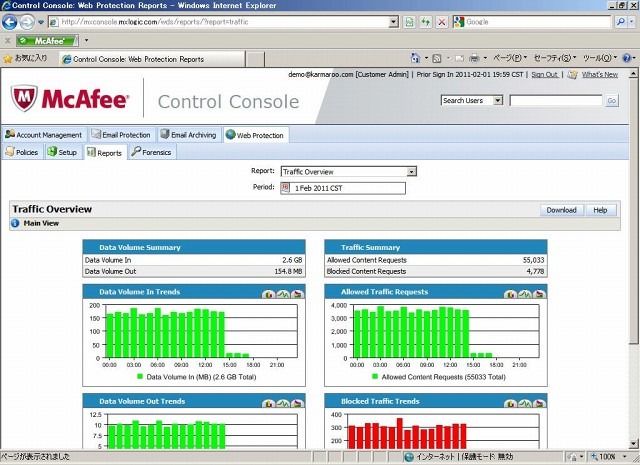
Task: Expand the Print button dropdown arrow
Action: pos(485,58)
